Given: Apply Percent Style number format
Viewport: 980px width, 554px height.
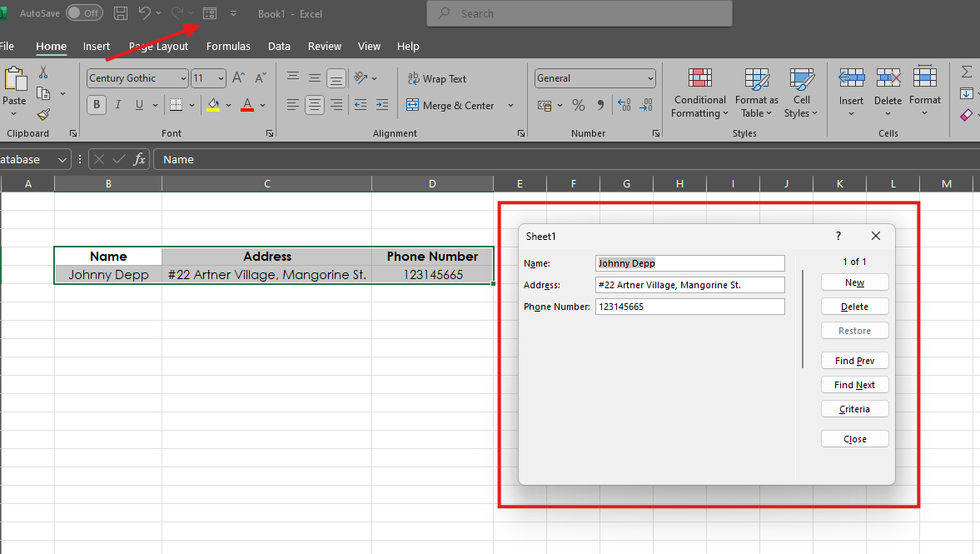Looking at the screenshot, I should pos(578,105).
